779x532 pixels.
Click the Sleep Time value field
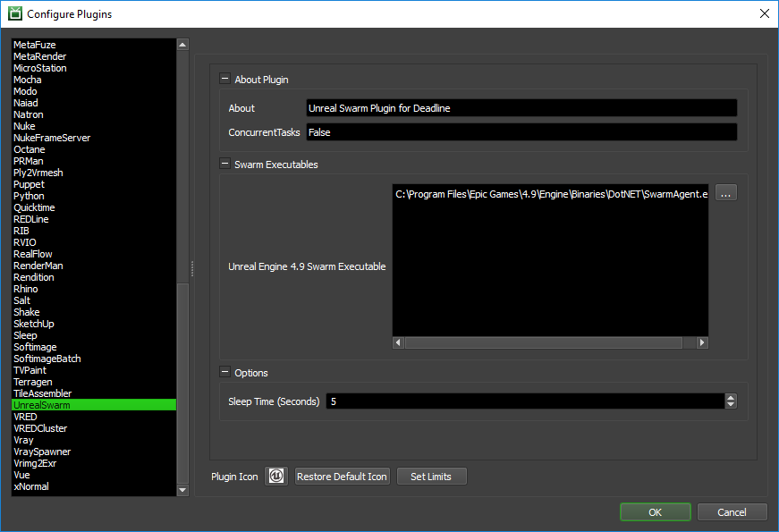click(x=526, y=401)
